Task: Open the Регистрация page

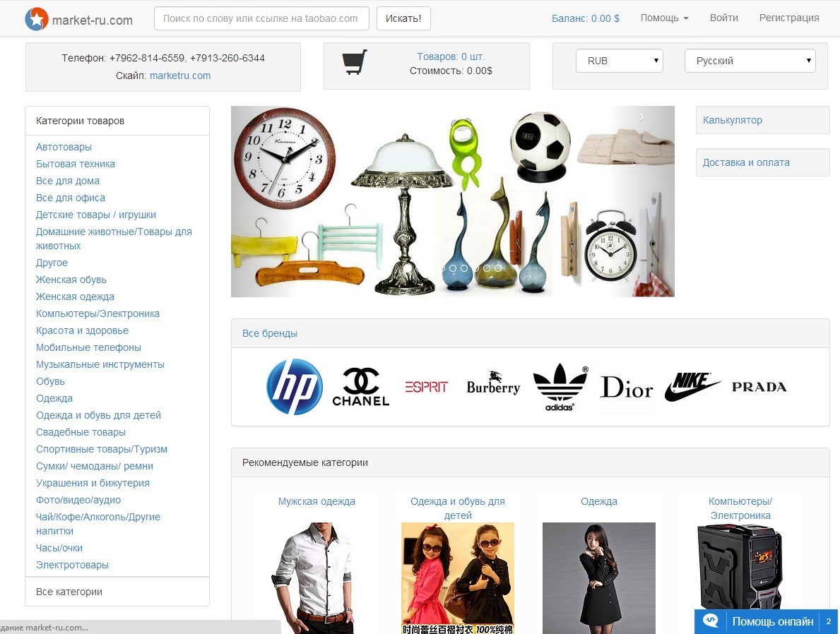Action: click(x=789, y=18)
